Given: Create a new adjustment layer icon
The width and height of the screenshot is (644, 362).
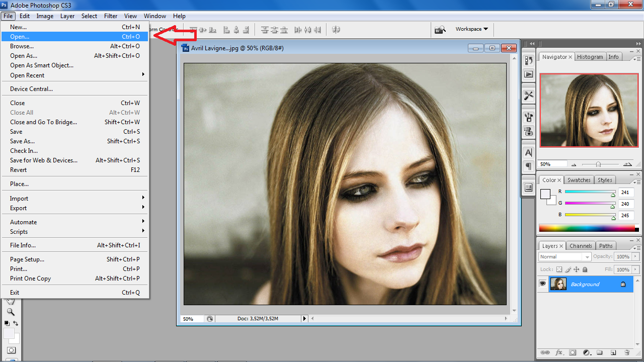Looking at the screenshot, I should 586,353.
